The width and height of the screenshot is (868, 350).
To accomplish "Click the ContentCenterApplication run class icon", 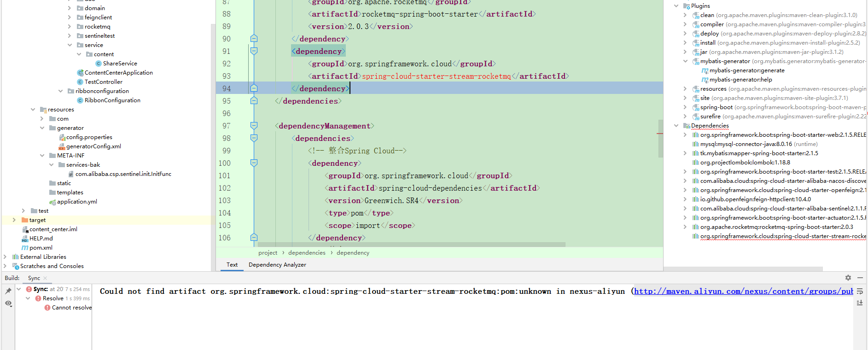I will pos(80,73).
